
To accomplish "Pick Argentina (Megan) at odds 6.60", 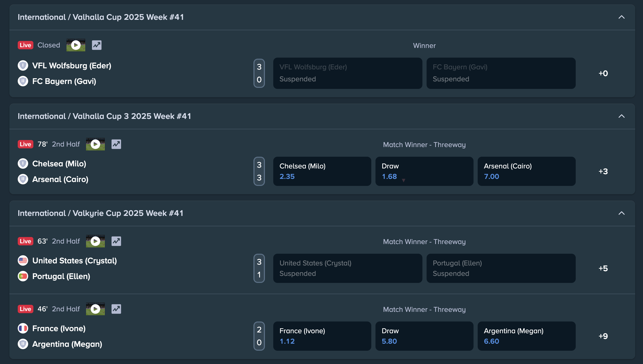I will [x=526, y=336].
